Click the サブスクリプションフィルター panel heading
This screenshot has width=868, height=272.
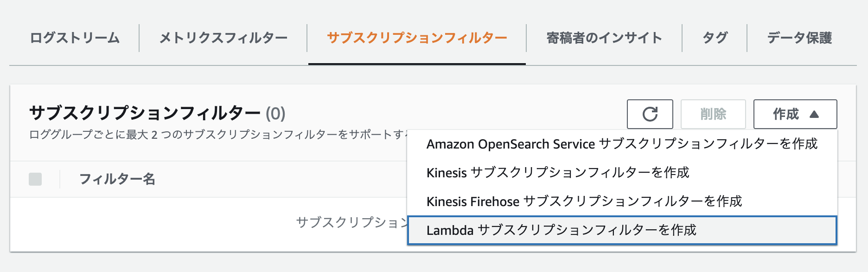[145, 113]
